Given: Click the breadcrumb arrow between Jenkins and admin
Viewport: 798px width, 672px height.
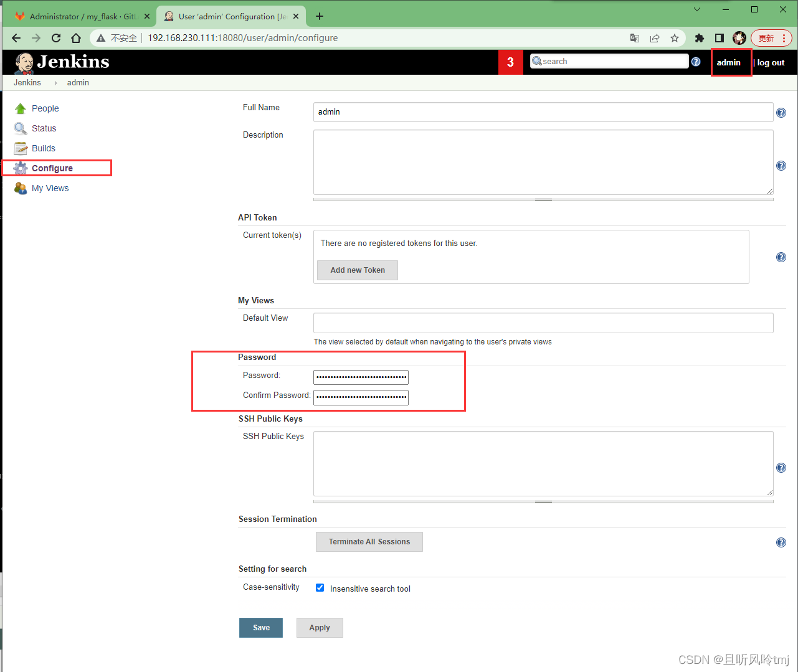Looking at the screenshot, I should click(x=55, y=83).
